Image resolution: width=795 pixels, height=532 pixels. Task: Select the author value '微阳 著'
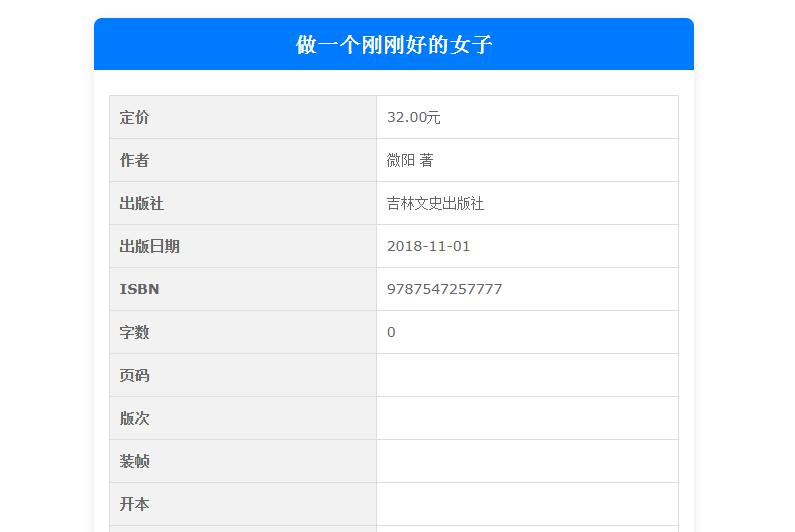click(x=410, y=161)
